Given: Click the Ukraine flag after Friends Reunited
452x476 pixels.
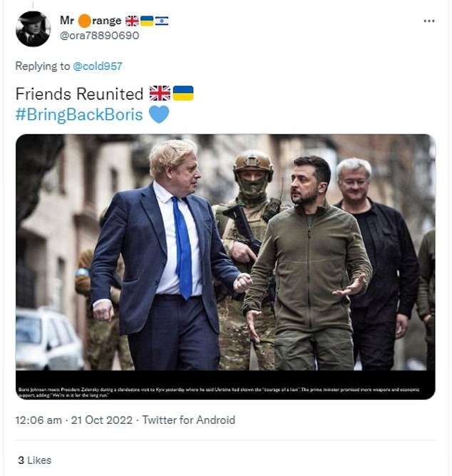Looking at the screenshot, I should 183,93.
